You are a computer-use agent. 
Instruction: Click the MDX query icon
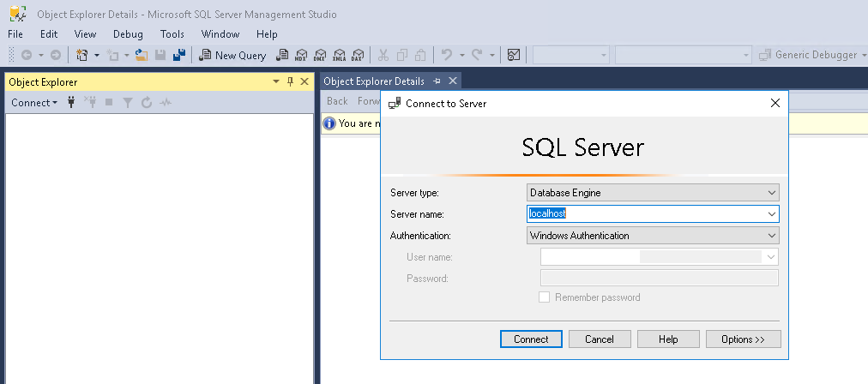pyautogui.click(x=301, y=56)
